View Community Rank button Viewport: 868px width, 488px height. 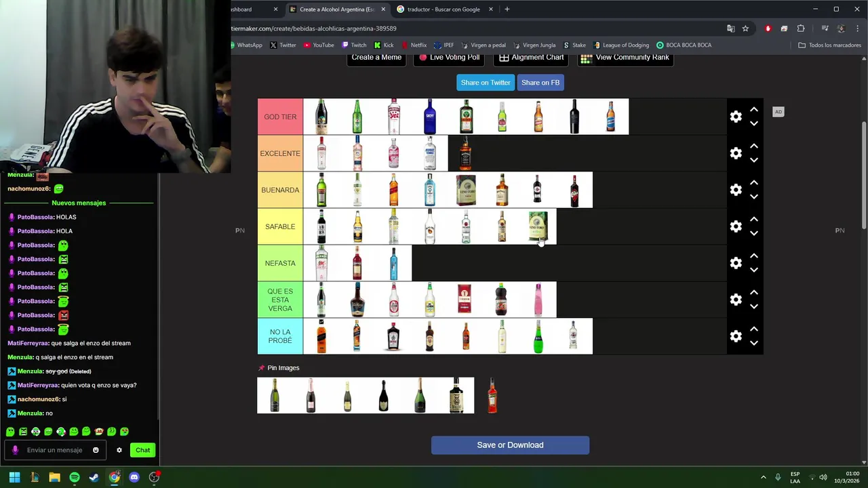[x=625, y=58]
